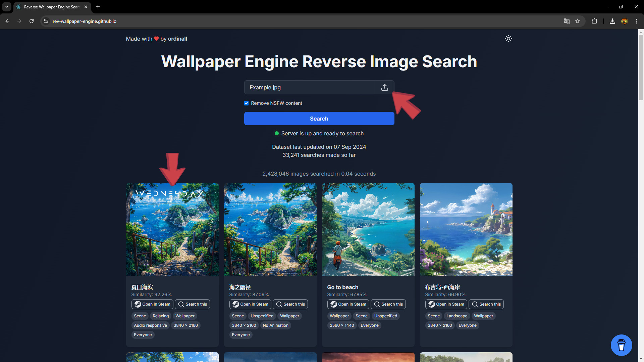Viewport: 644px width, 362px height.
Task: Click the No Animation tag on 海之幽径
Action: click(275, 325)
